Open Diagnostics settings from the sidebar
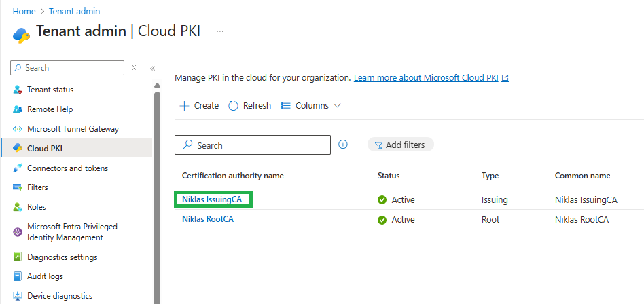644x304 pixels. pyautogui.click(x=62, y=257)
